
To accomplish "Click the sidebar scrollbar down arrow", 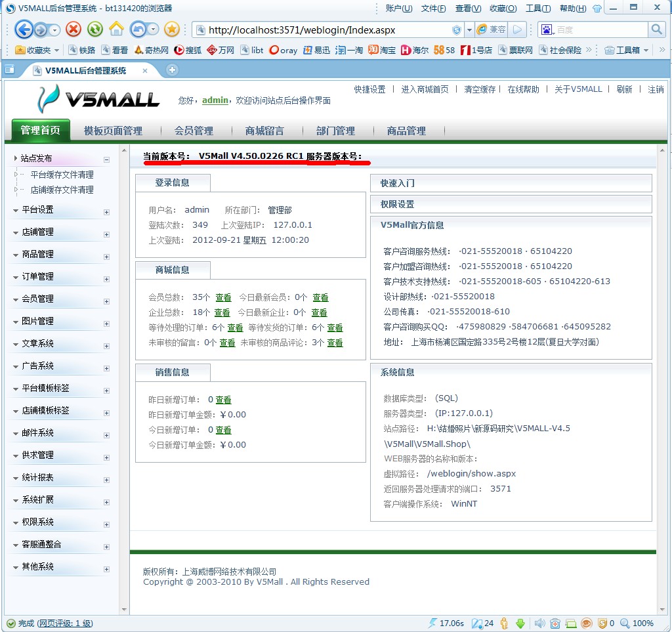I will pos(124,610).
